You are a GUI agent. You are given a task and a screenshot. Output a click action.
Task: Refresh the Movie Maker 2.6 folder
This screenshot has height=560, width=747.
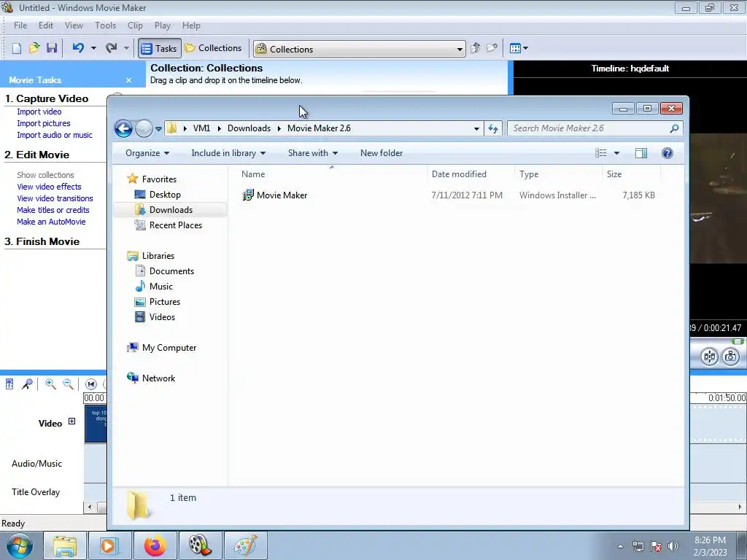pos(493,128)
